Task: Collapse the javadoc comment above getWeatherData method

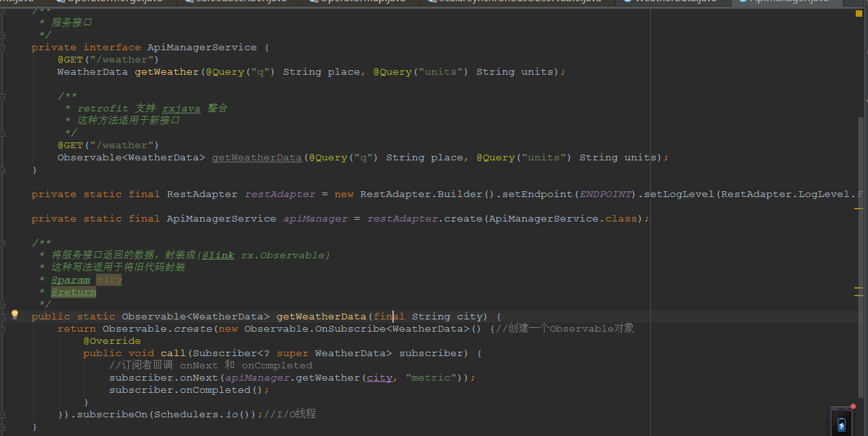Action: (x=3, y=243)
